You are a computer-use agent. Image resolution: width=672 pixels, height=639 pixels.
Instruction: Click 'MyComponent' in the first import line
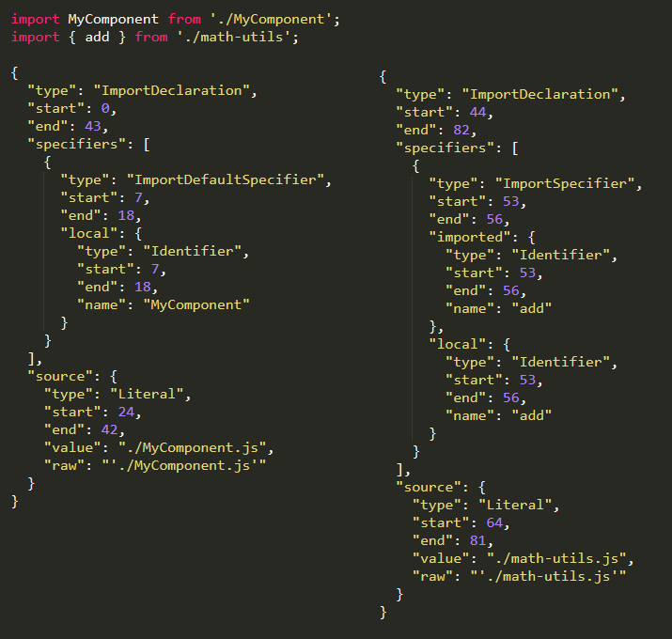113,20
